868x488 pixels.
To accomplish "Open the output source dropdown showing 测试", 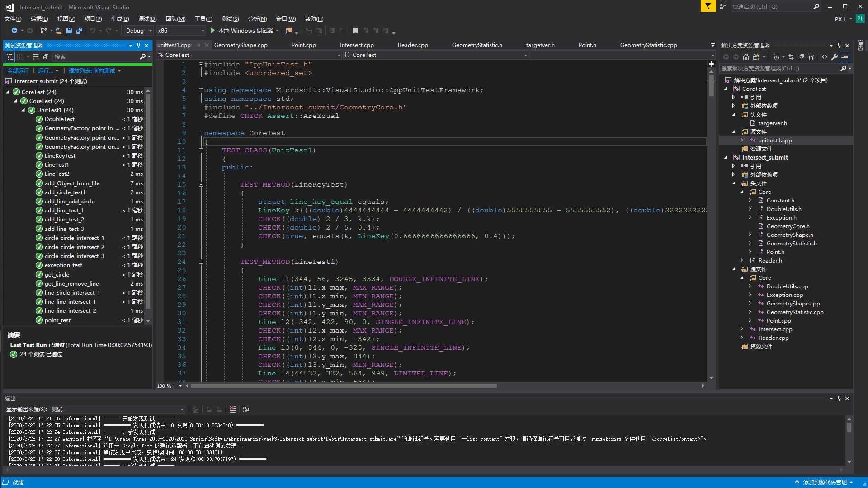I will coord(118,409).
